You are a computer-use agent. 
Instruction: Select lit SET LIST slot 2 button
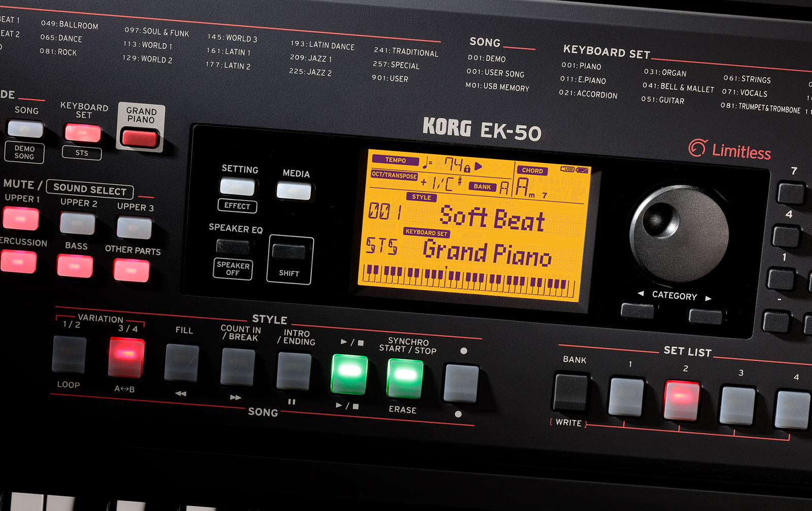coord(682,401)
